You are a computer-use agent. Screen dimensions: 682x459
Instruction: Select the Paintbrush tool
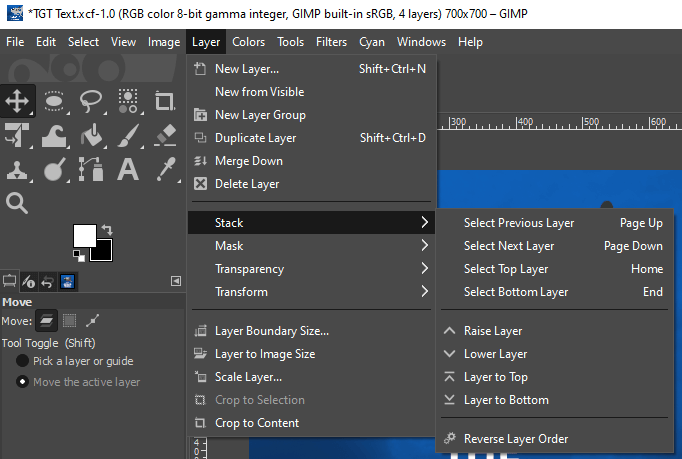(x=128, y=135)
